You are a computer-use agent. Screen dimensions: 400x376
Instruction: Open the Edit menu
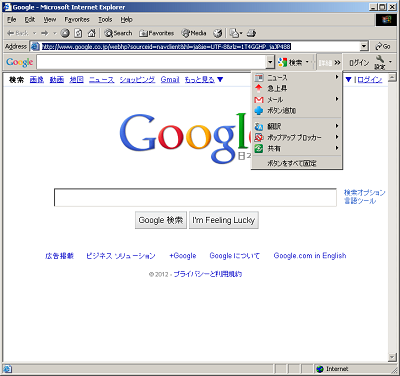[x=30, y=20]
